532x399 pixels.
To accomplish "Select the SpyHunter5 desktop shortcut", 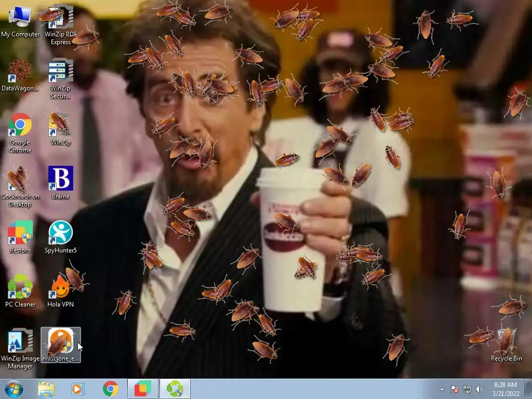I will tap(60, 237).
